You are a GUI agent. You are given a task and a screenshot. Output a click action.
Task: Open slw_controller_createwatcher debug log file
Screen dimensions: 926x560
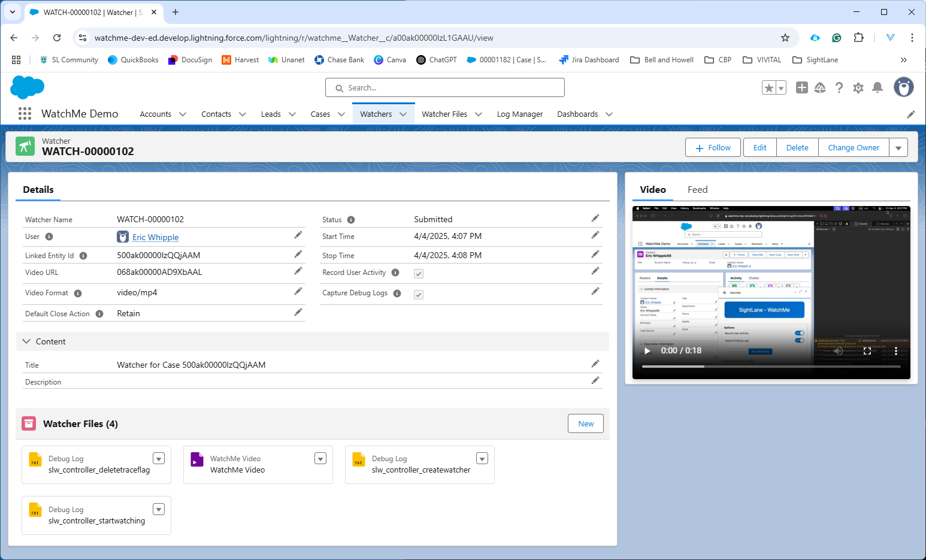click(x=421, y=470)
